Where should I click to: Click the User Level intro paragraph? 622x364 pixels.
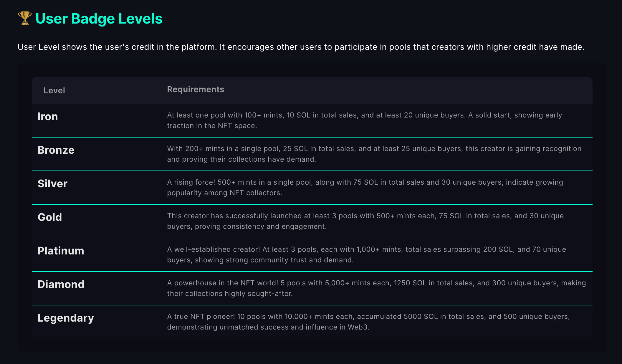tap(301, 47)
